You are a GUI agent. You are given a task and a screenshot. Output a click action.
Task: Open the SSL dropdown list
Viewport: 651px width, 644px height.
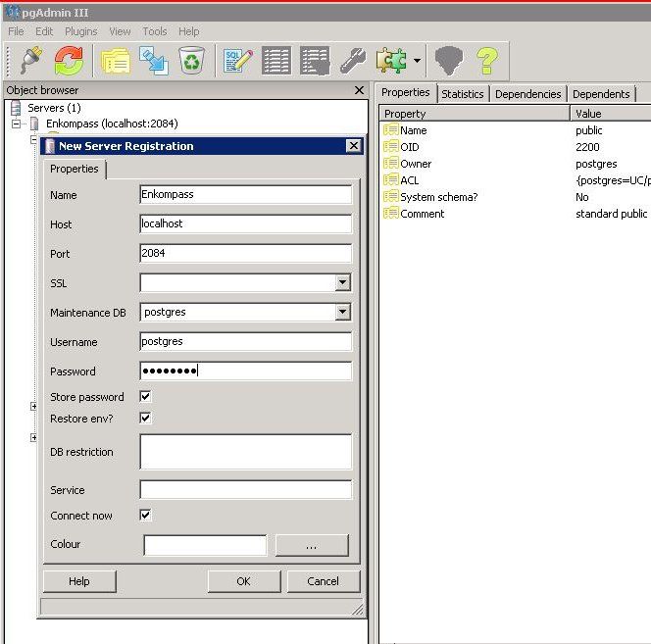click(x=342, y=283)
